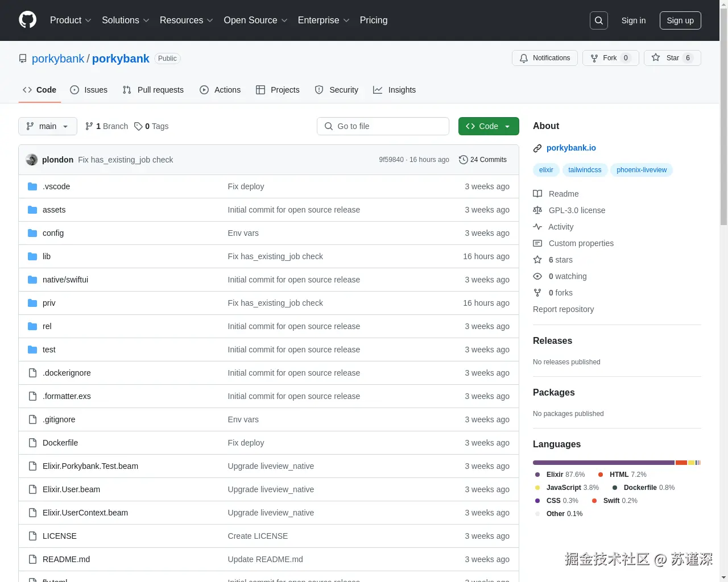The width and height of the screenshot is (728, 582).
Task: Click the note icon beside Custom properties
Action: click(x=537, y=243)
